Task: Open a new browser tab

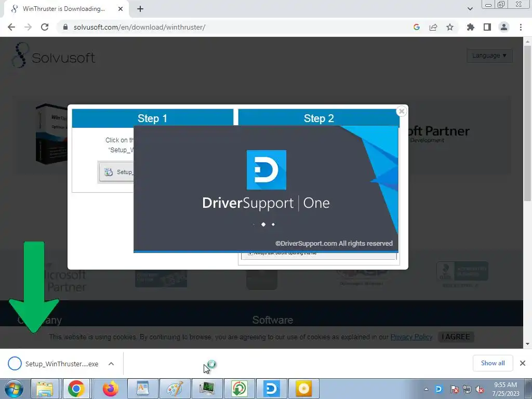Action: pyautogui.click(x=140, y=9)
